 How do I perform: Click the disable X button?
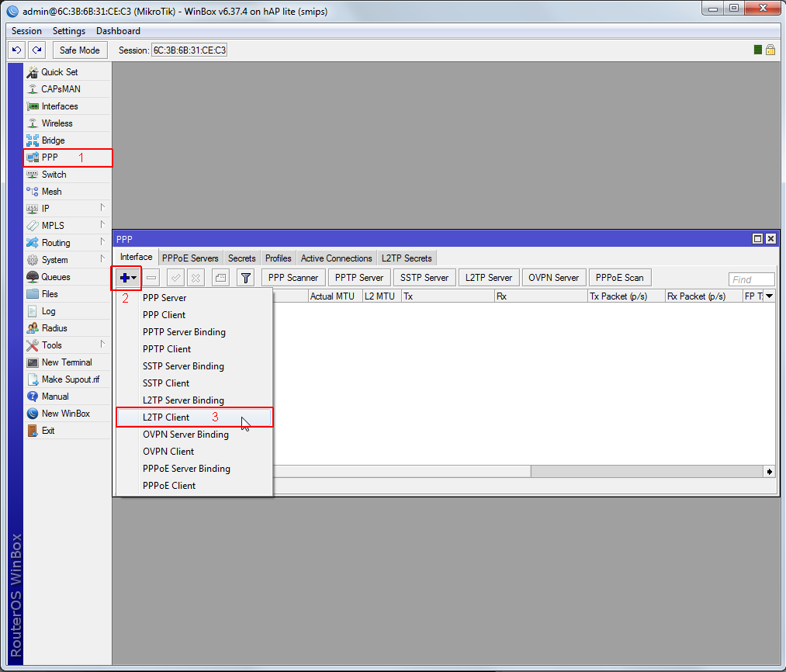(196, 278)
